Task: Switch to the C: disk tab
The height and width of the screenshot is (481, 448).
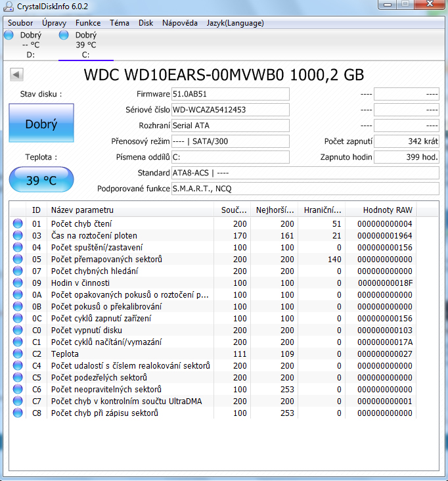Action: (85, 45)
